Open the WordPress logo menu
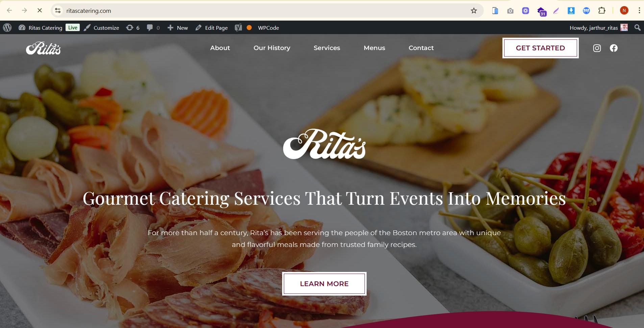644x328 pixels. 7,28
